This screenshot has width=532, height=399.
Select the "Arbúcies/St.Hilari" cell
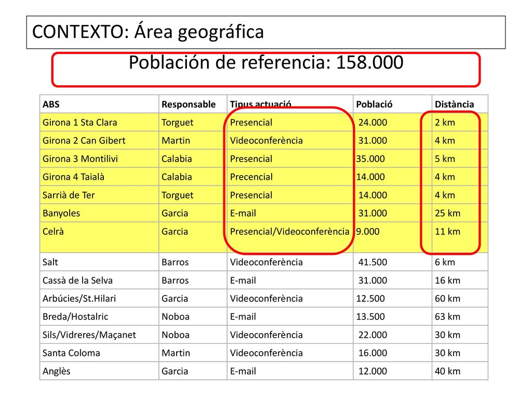pos(79,298)
